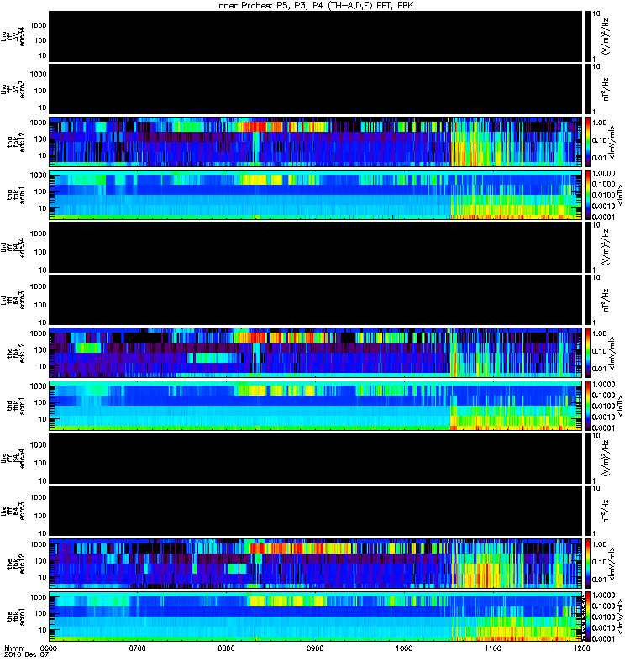
Task: Click the black tha fff 32 scm3 spectrogram panel
Action: (316, 89)
